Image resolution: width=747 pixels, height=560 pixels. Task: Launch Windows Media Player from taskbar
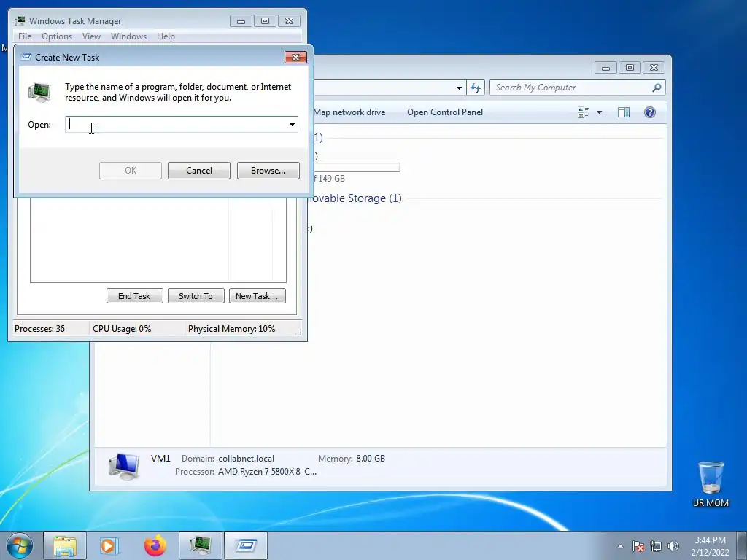click(109, 545)
